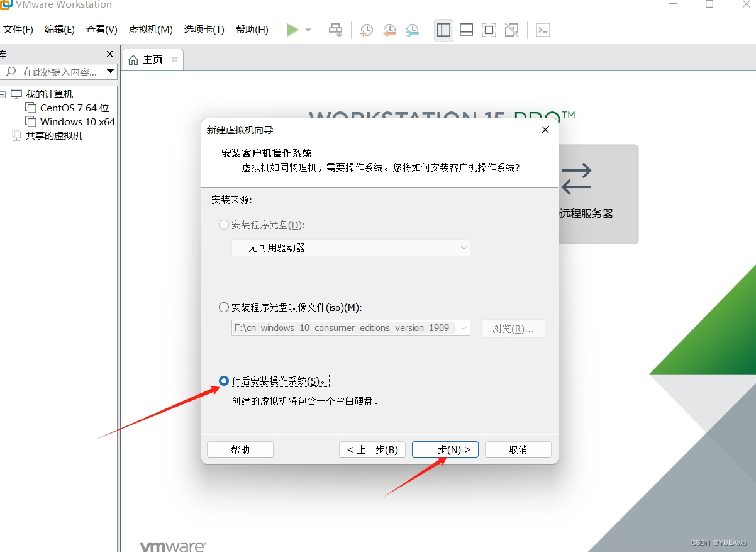Viewport: 756px width, 552px height.
Task: Open the 查看(V) menu
Action: coord(102,30)
